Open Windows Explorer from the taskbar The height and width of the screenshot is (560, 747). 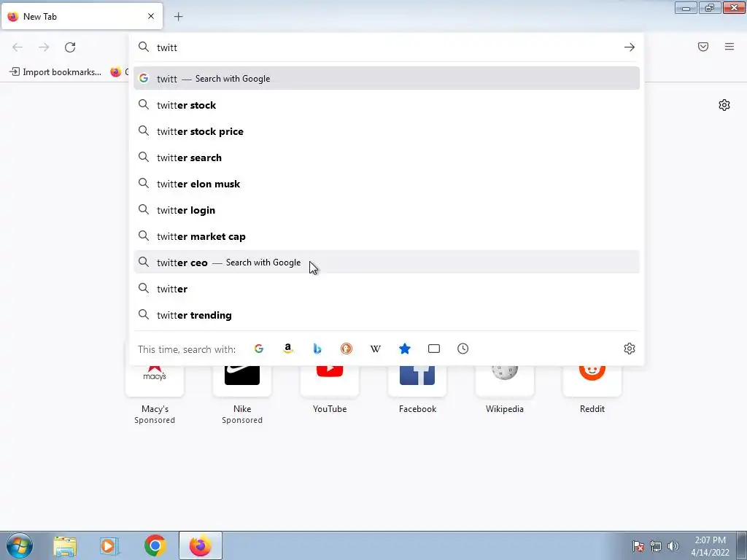65,545
